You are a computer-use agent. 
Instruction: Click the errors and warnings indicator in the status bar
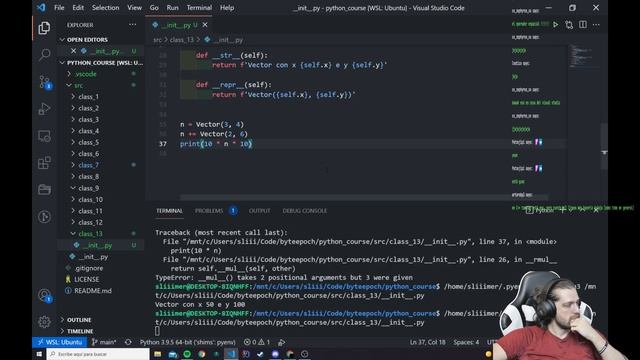tap(257, 342)
